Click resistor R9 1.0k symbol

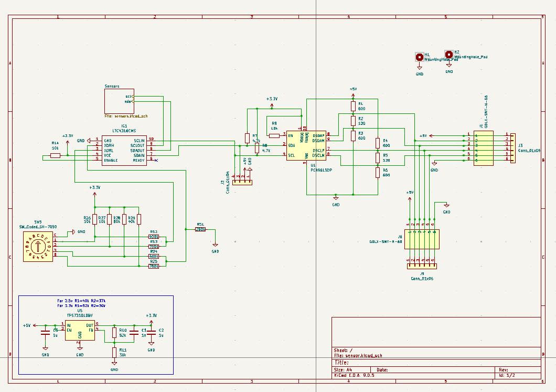(274, 135)
